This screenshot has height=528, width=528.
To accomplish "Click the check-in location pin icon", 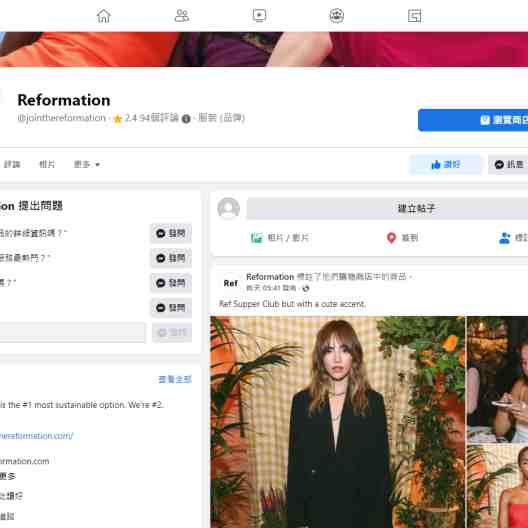I will (x=391, y=238).
